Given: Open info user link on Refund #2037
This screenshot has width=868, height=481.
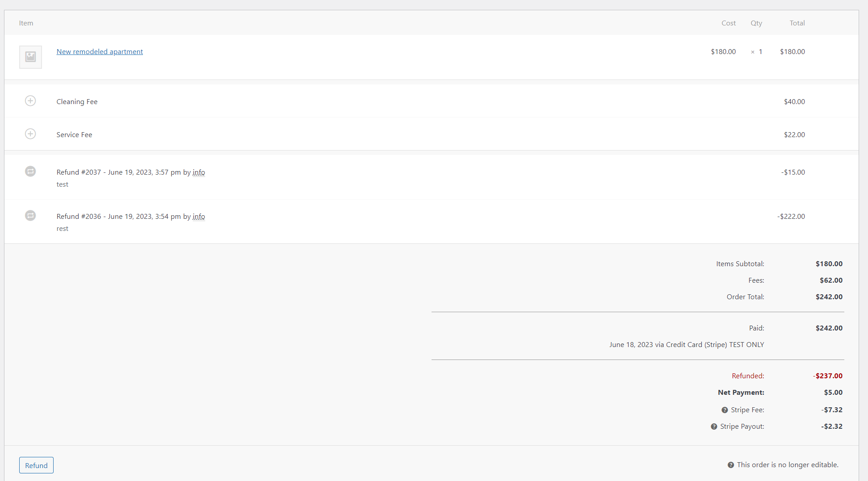Looking at the screenshot, I should tap(199, 172).
